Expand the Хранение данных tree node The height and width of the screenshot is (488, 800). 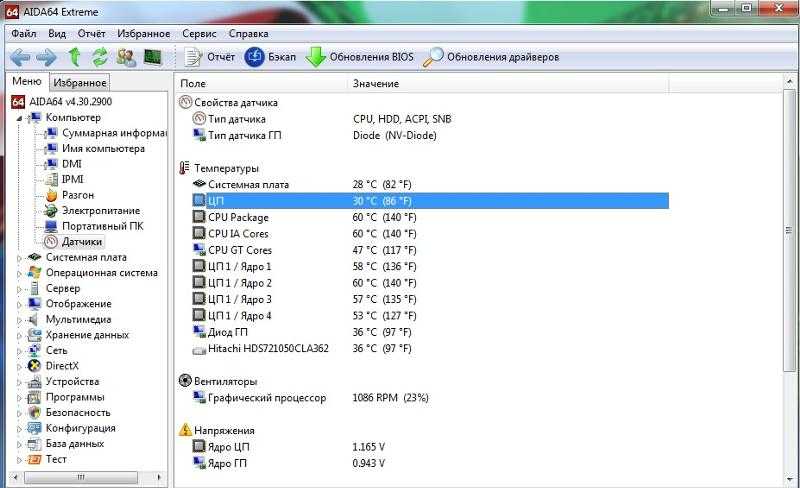[19, 336]
